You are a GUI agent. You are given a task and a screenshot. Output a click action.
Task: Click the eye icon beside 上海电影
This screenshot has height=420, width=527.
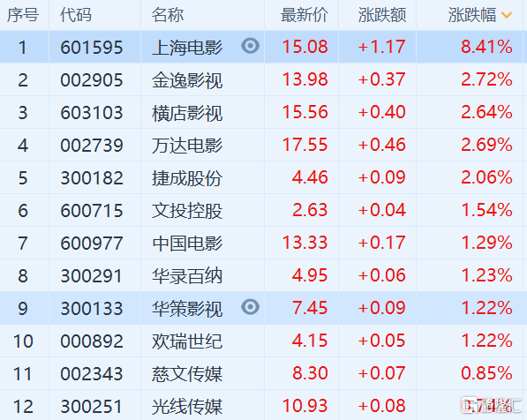pyautogui.click(x=250, y=46)
